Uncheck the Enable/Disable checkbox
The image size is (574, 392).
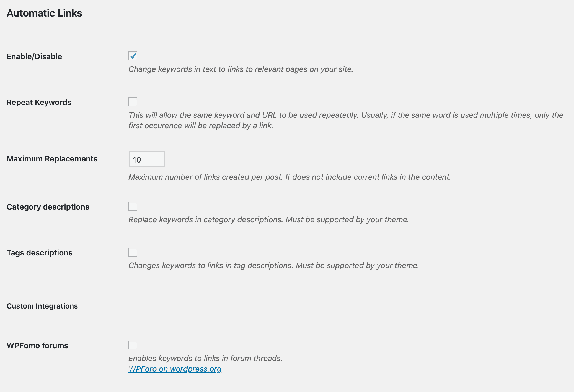click(x=133, y=56)
